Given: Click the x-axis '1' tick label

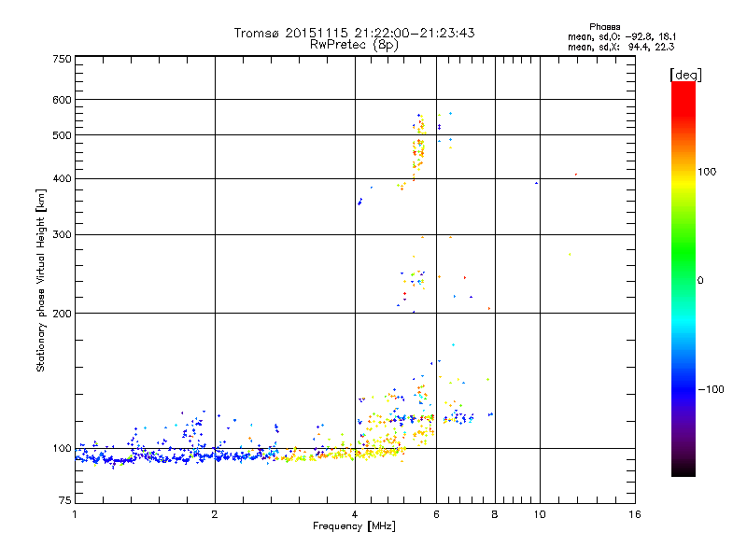Looking at the screenshot, I should [75, 514].
